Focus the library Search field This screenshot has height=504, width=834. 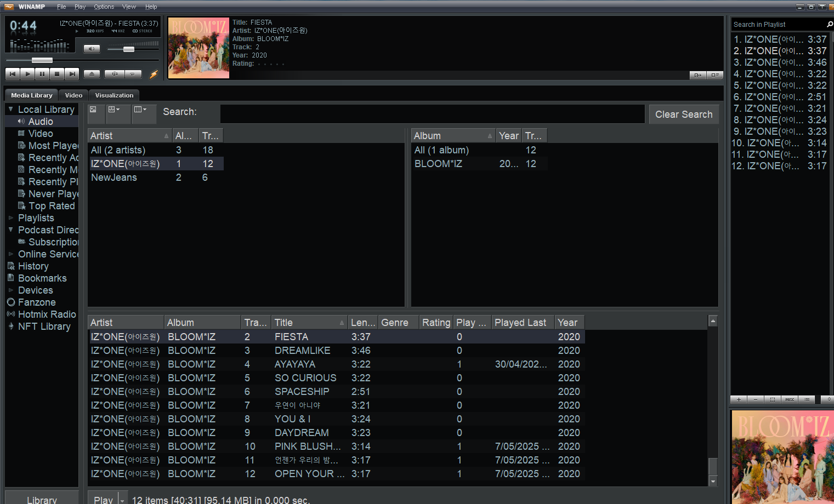click(432, 114)
